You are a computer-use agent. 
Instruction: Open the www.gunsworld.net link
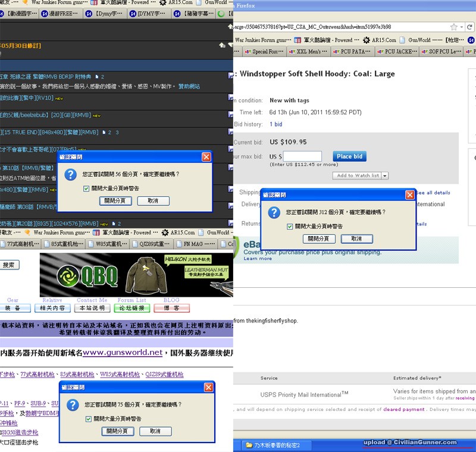123,353
